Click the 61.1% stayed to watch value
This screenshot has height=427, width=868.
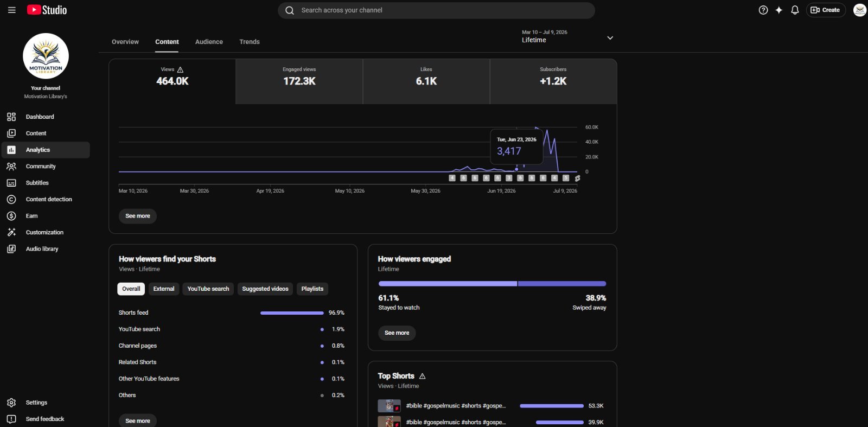[x=388, y=298]
